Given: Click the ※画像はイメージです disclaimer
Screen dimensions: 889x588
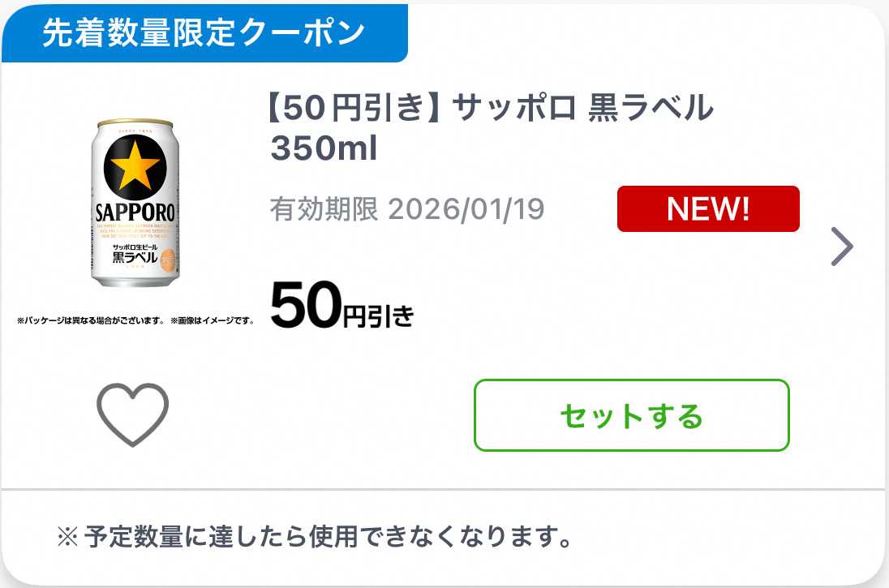Looking at the screenshot, I should pos(212,320).
